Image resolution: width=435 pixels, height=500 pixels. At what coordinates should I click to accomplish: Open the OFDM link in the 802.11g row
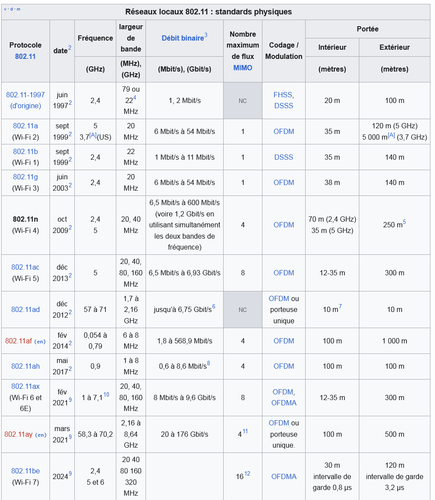coord(284,183)
